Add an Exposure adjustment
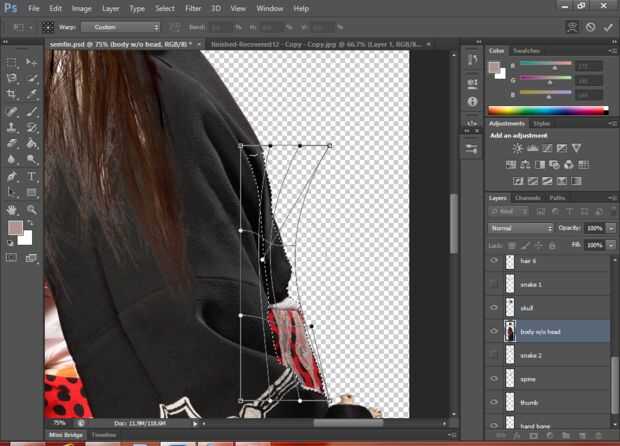 point(561,148)
